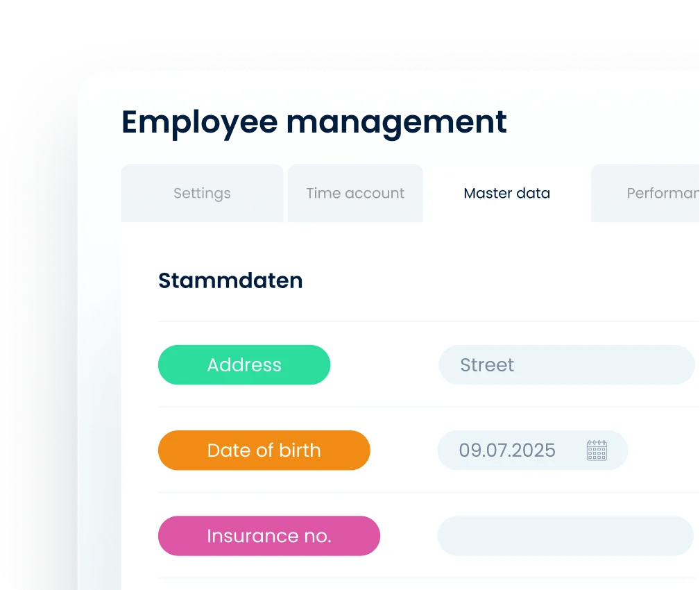The image size is (700, 590).
Task: Switch to the Settings tab
Action: (x=202, y=193)
